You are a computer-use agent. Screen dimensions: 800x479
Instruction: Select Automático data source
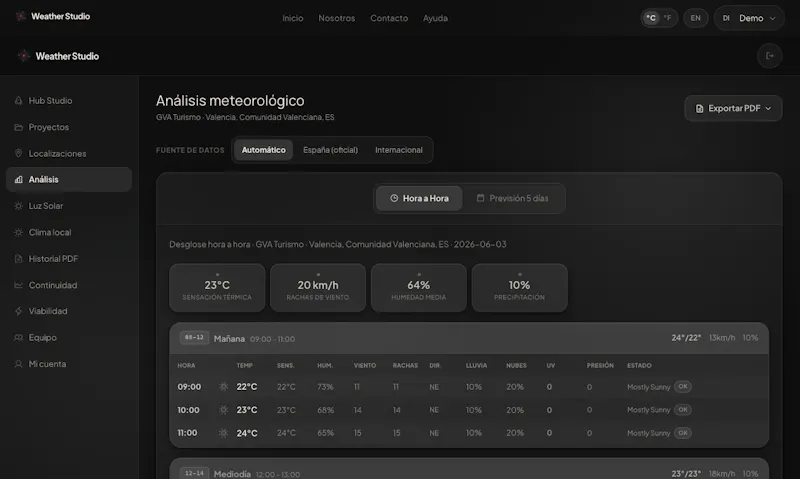click(x=263, y=150)
